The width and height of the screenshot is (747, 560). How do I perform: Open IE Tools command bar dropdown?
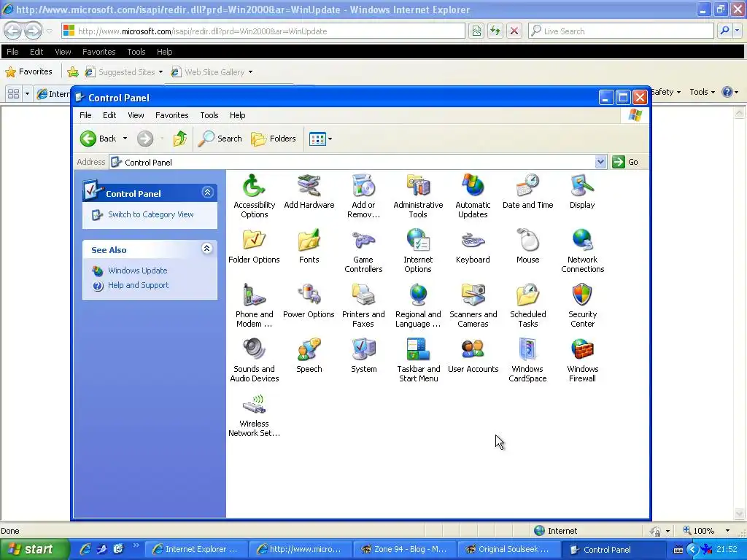coord(703,92)
